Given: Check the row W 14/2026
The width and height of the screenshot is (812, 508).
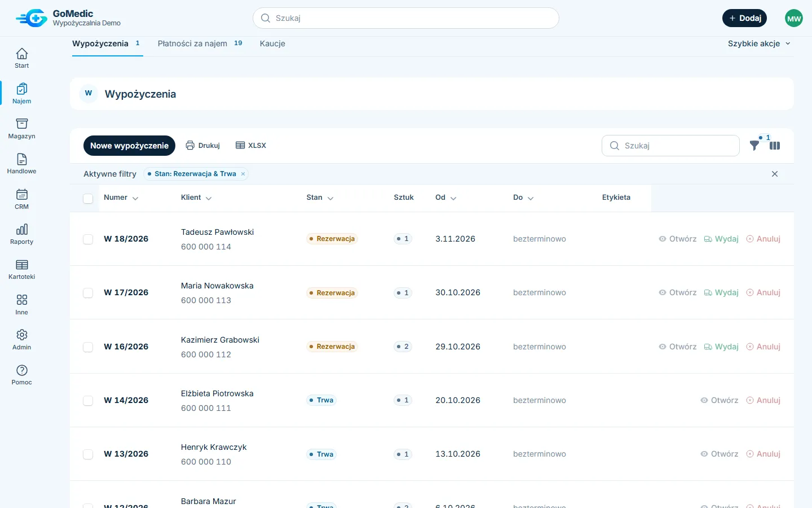Looking at the screenshot, I should 88,401.
